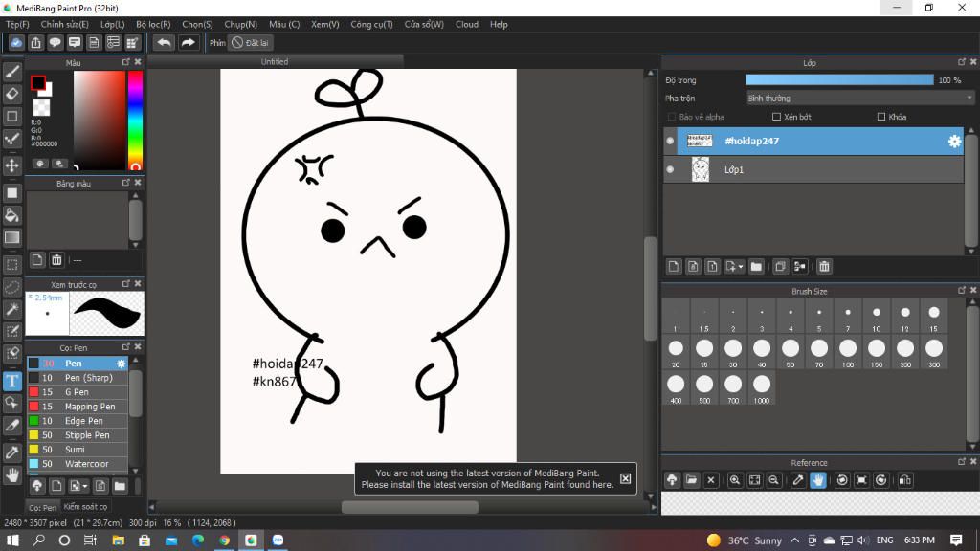Viewport: 980px width, 551px height.
Task: Click the export/share icon in the toolbar
Action: coord(35,42)
